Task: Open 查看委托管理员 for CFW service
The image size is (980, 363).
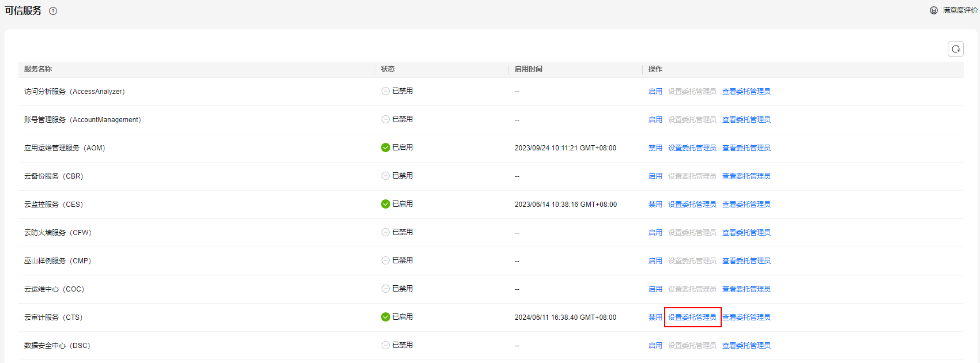Action: pos(746,233)
